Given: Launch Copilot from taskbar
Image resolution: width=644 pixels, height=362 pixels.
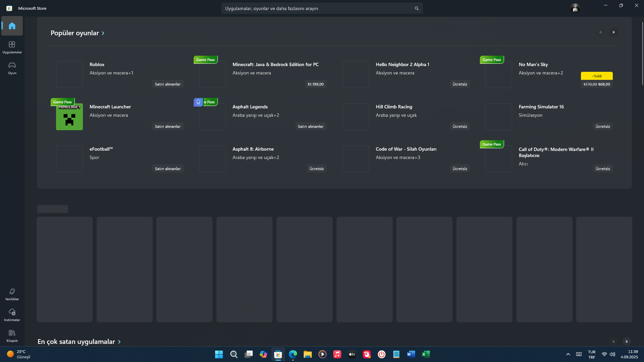Looking at the screenshot, I should coord(263,354).
